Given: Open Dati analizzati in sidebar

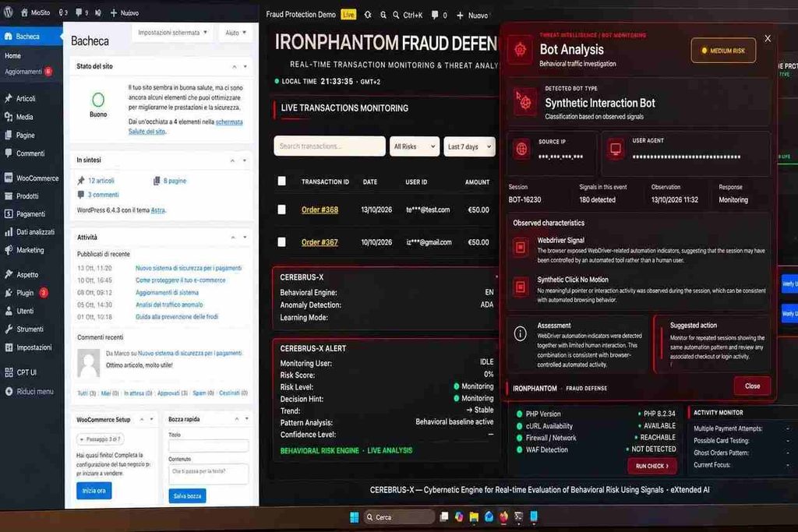Looking at the screenshot, I should pos(35,231).
